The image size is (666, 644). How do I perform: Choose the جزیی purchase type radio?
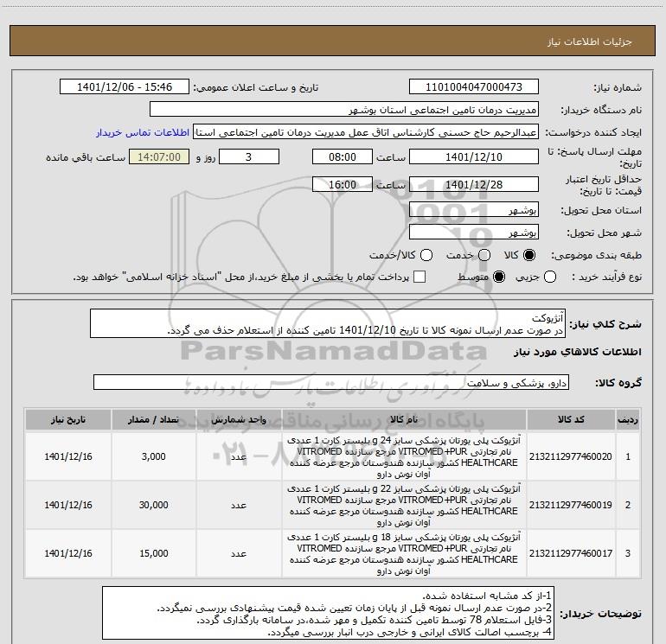549,277
